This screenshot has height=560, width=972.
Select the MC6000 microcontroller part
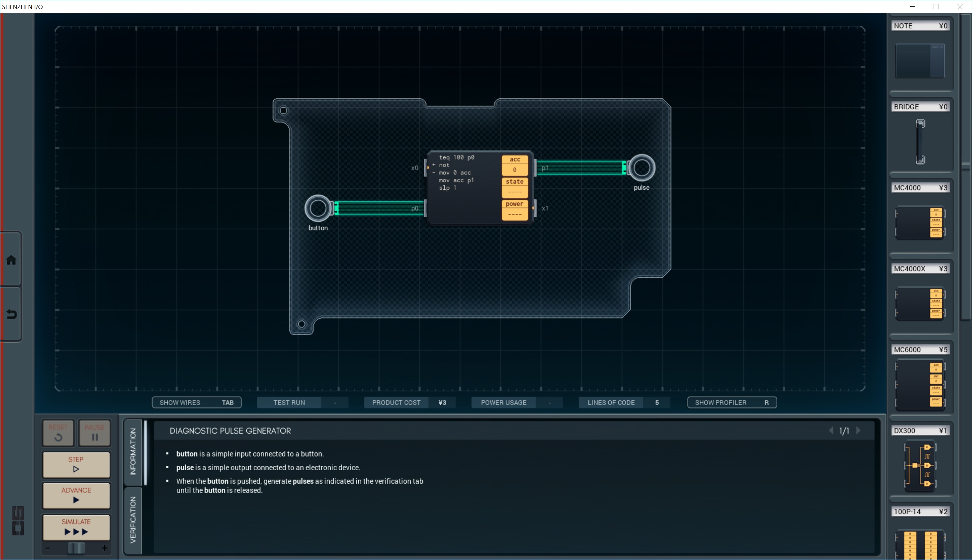point(920,385)
